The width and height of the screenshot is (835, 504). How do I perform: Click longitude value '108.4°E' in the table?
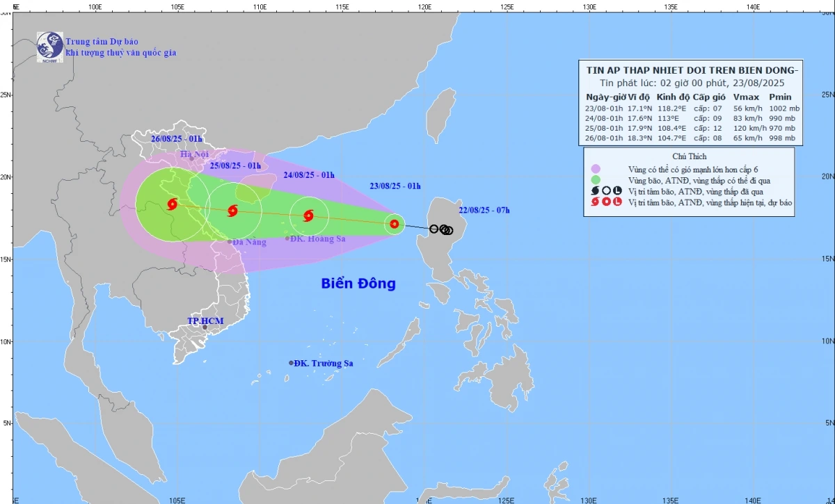(672, 128)
